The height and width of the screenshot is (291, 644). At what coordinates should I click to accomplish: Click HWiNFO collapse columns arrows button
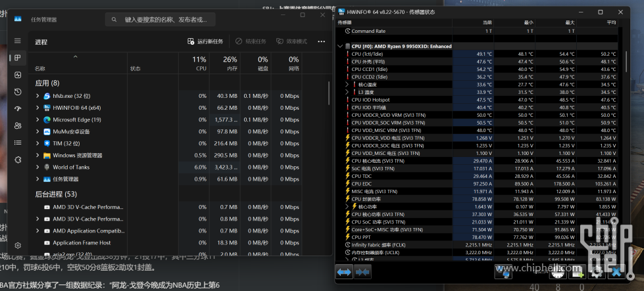tap(362, 271)
